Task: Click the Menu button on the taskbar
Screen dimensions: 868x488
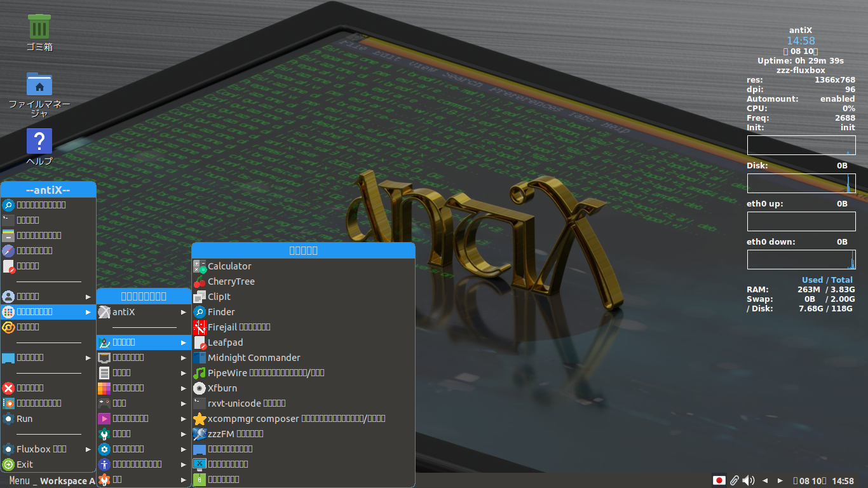Action: pyautogui.click(x=20, y=481)
